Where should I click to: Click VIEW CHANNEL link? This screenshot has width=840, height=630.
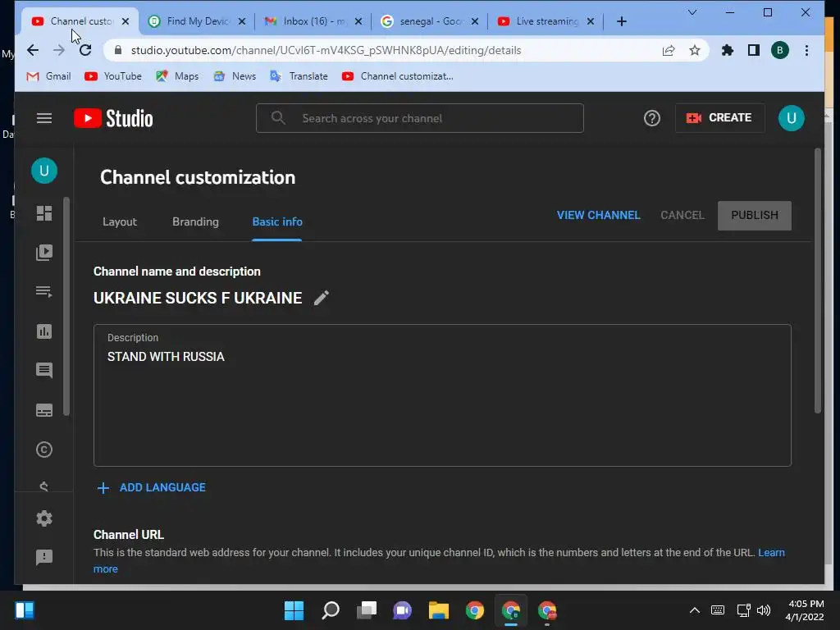pyautogui.click(x=598, y=216)
